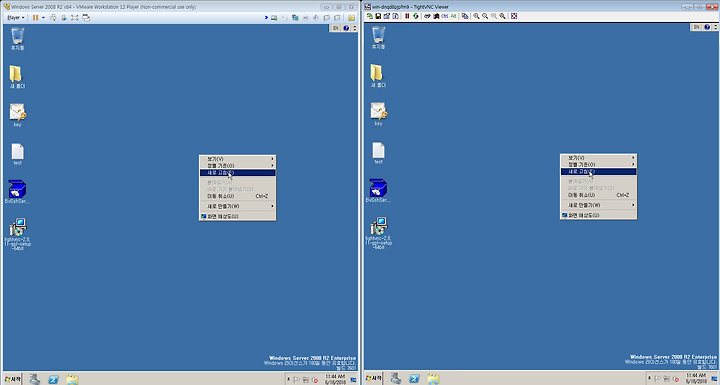Select Recycle Bin icon on VMware desktop
Viewport: 720px width, 385px height.
tap(17, 38)
